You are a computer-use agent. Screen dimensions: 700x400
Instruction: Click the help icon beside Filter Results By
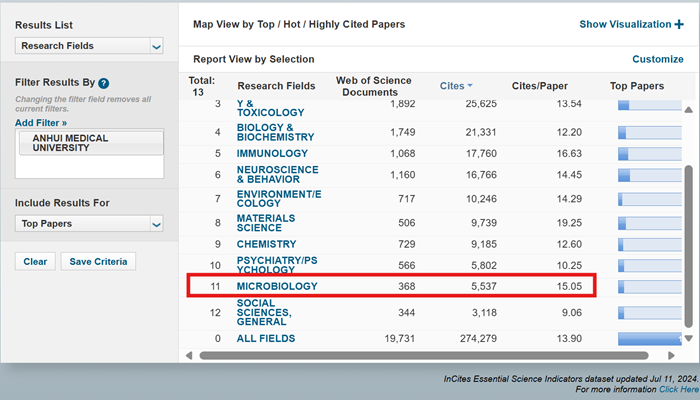[104, 83]
